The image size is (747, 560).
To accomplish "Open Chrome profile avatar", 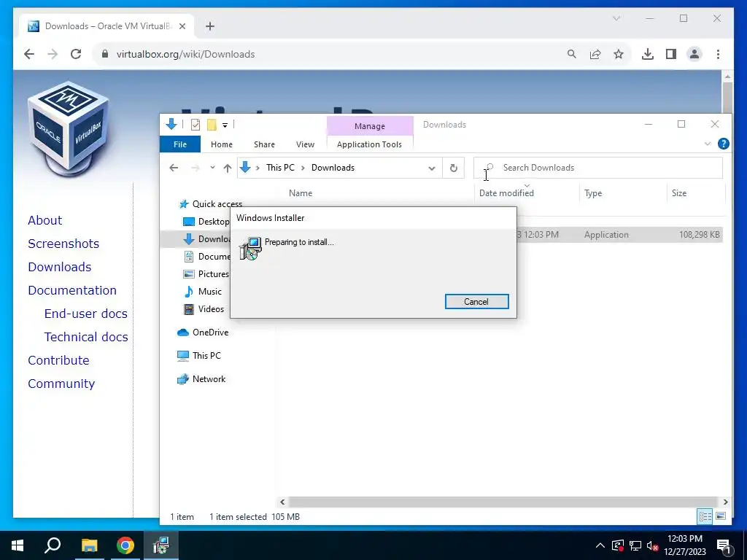I will tap(694, 54).
